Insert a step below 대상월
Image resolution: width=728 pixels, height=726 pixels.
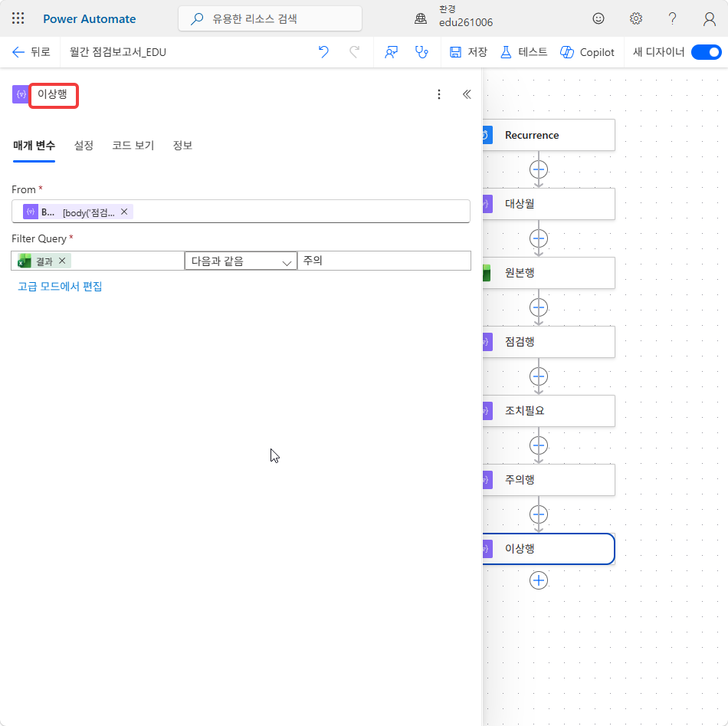[x=539, y=238]
